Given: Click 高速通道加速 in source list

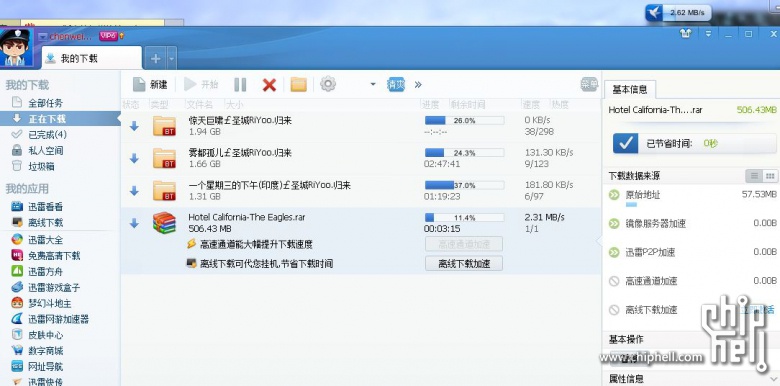Looking at the screenshot, I should (x=651, y=281).
